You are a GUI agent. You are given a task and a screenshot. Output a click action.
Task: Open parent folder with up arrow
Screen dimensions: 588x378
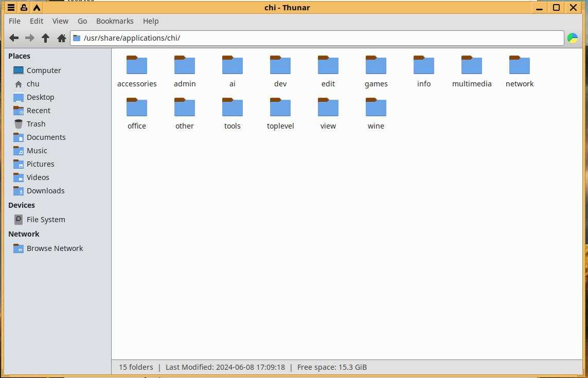(x=45, y=38)
